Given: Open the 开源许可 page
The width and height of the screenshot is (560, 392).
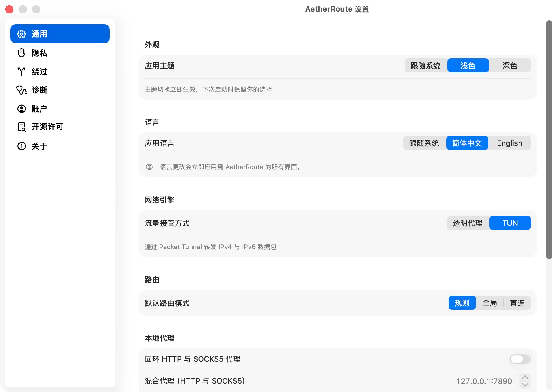Looking at the screenshot, I should [60, 127].
